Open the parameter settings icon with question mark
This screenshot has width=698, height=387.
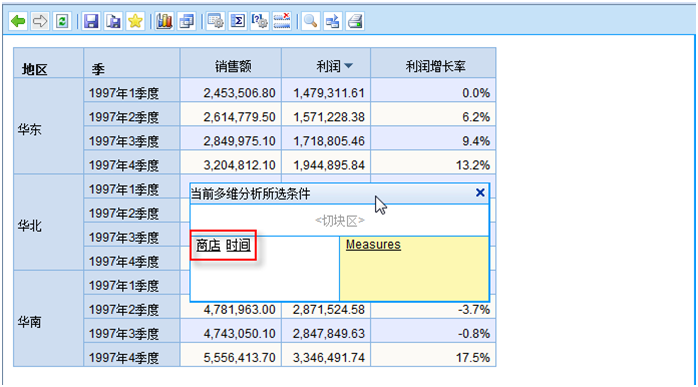[x=260, y=21]
